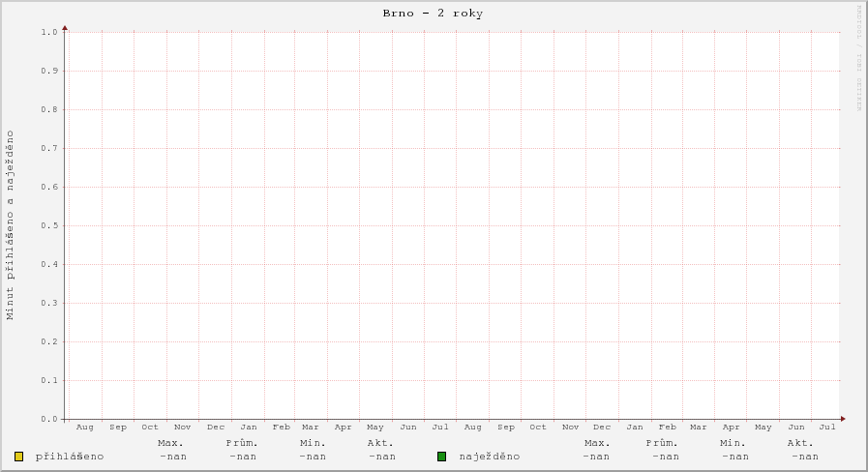The height and width of the screenshot is (472, 868).
Task: Click the Prům. header next to přihlášeno
Action: tap(241, 442)
